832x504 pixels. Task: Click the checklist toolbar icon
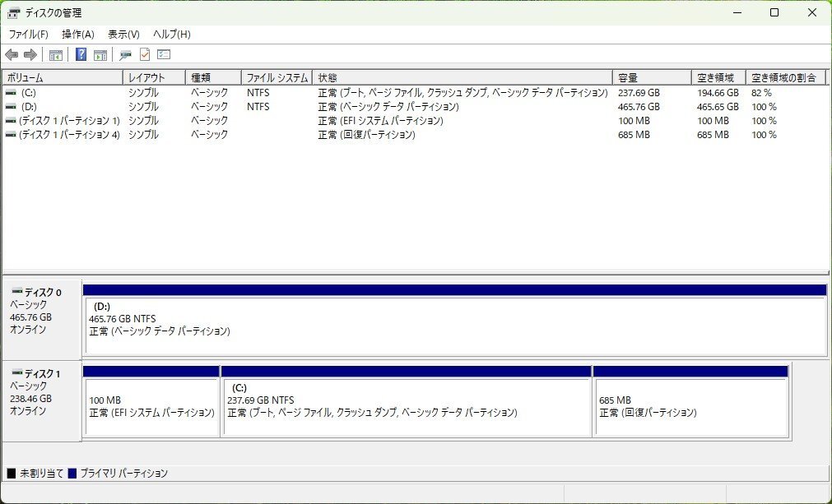tap(162, 54)
